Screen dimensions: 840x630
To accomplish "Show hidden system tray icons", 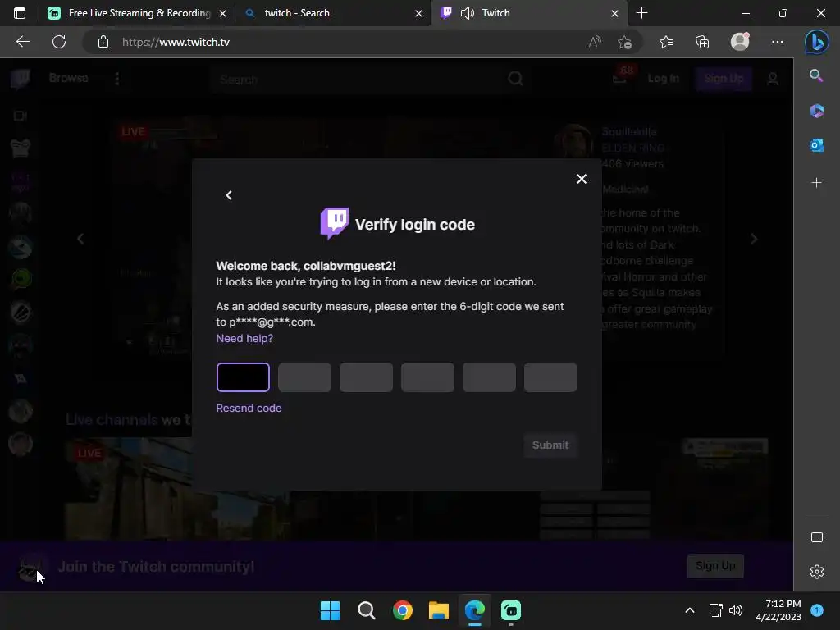I will click(690, 610).
